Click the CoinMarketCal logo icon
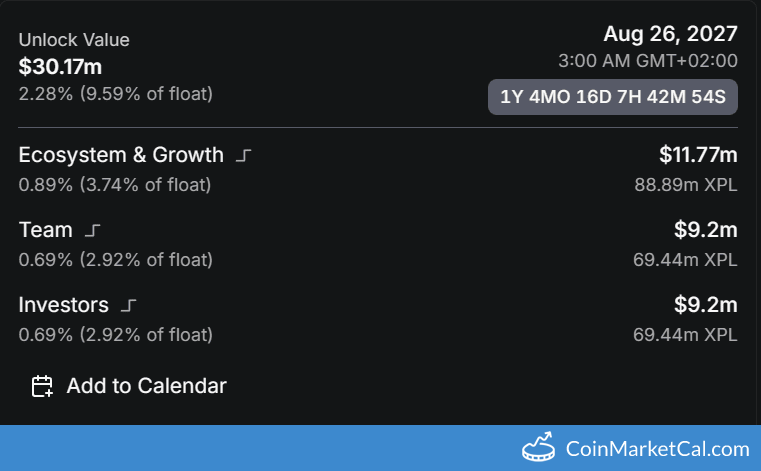Screen dimensions: 761x471 tap(539, 448)
